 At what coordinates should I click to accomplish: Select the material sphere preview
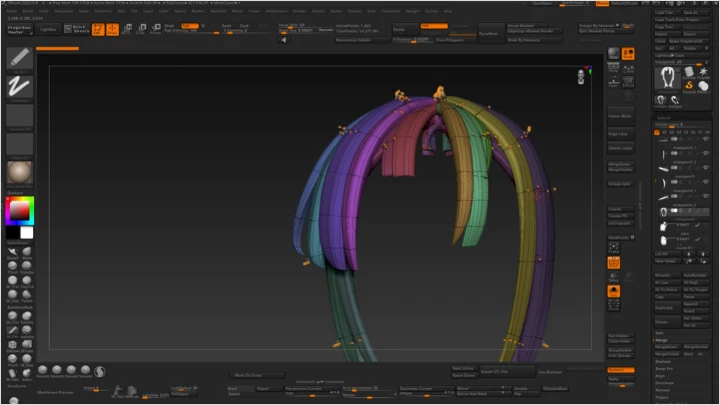[19, 171]
